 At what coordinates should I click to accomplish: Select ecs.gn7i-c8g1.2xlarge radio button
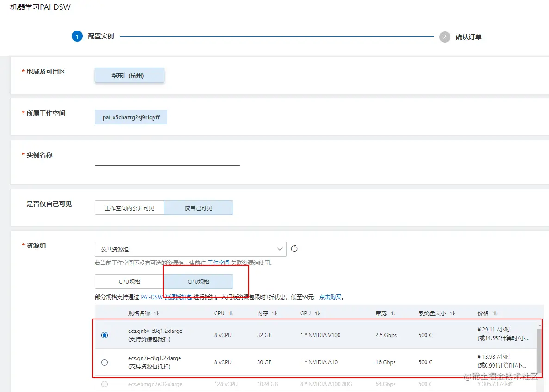[x=105, y=362]
